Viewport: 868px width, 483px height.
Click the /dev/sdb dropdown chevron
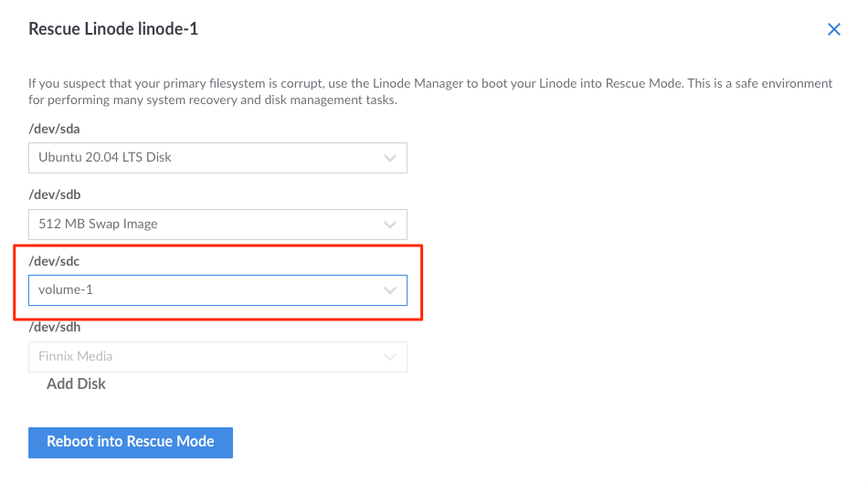click(x=390, y=224)
